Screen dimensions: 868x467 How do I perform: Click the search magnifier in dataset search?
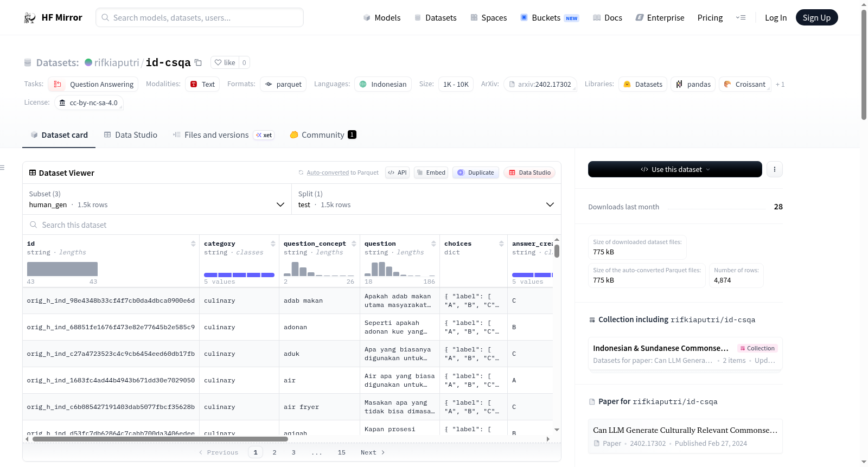(x=34, y=225)
